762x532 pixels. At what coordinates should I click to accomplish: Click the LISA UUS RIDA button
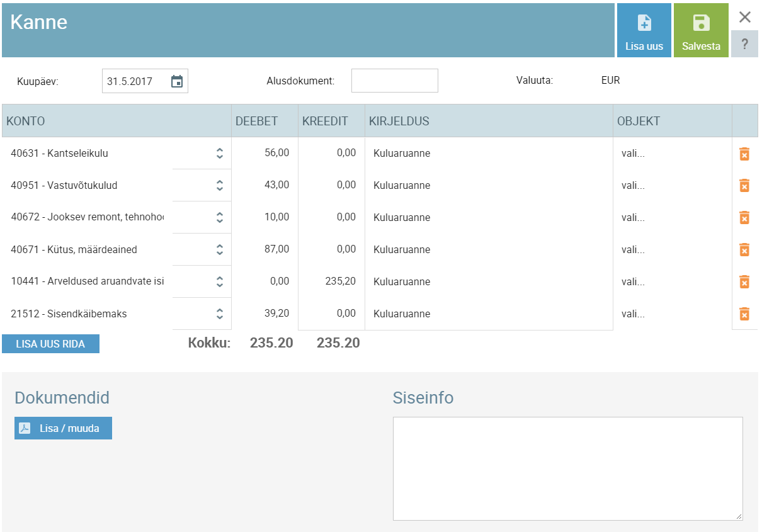50,343
